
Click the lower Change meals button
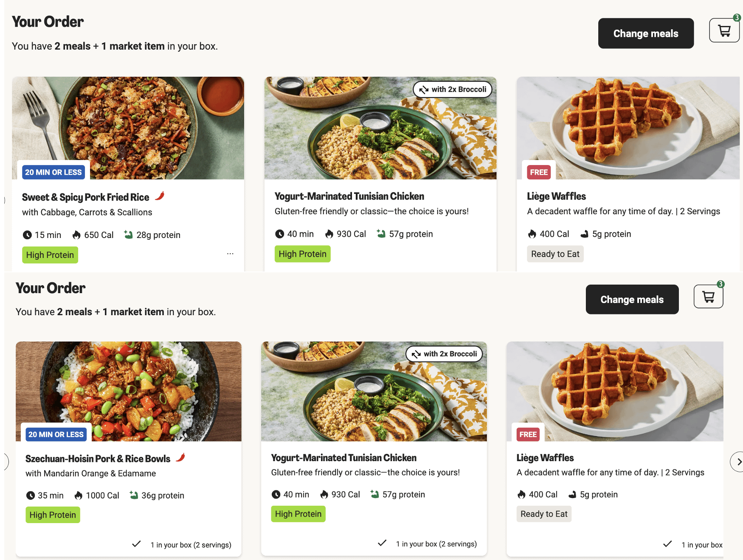tap(632, 300)
